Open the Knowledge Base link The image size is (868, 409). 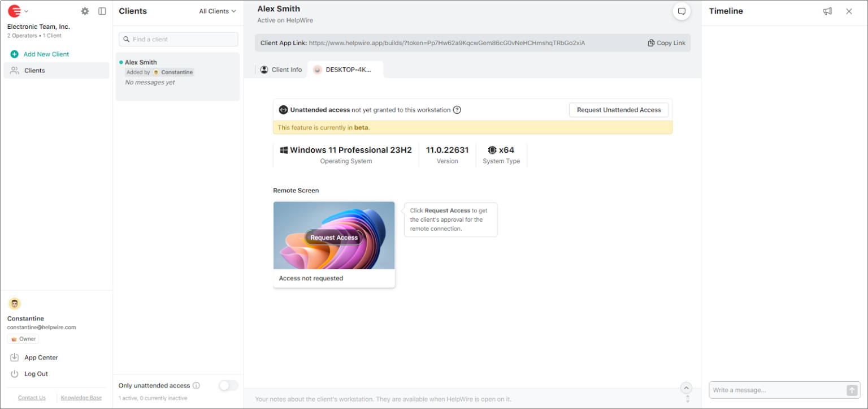click(x=81, y=397)
